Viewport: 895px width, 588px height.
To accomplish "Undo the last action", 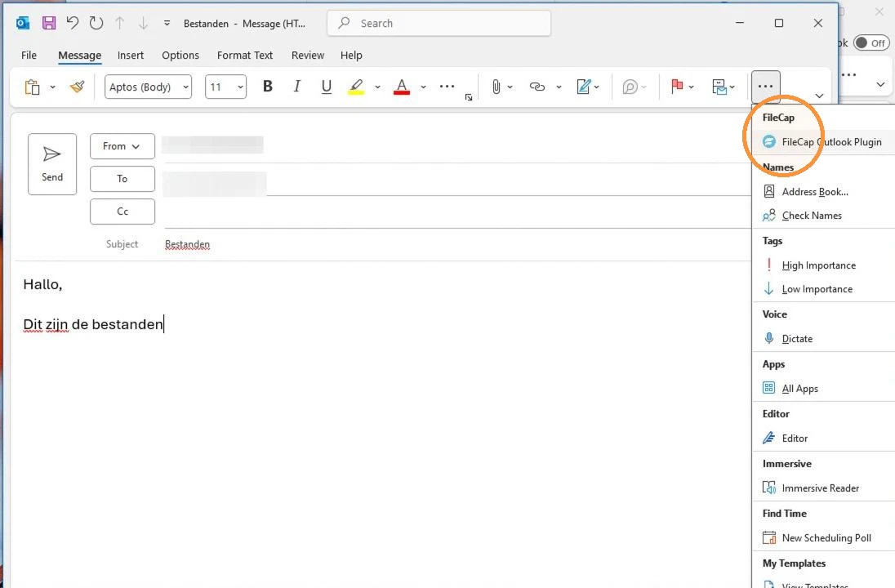I will pos(72,23).
